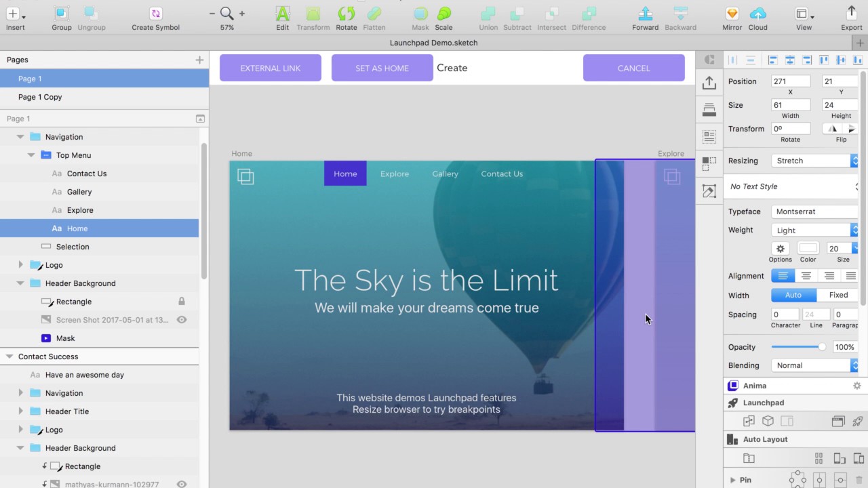Collapse the Top Menu group

click(31, 155)
